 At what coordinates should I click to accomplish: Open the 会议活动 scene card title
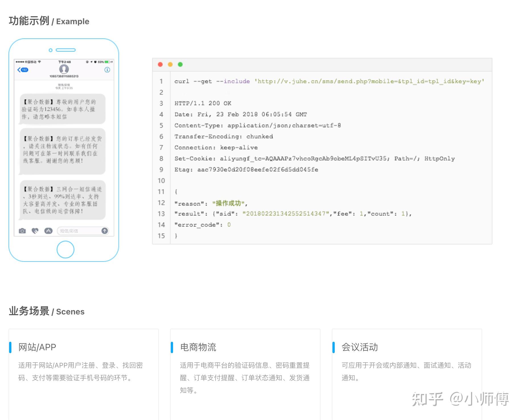pos(360,347)
